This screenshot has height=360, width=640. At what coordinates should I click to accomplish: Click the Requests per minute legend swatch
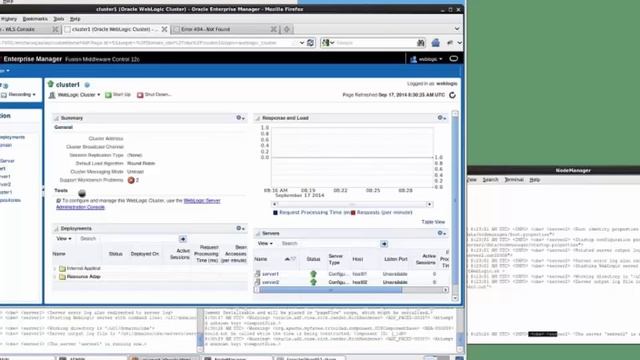(x=353, y=213)
